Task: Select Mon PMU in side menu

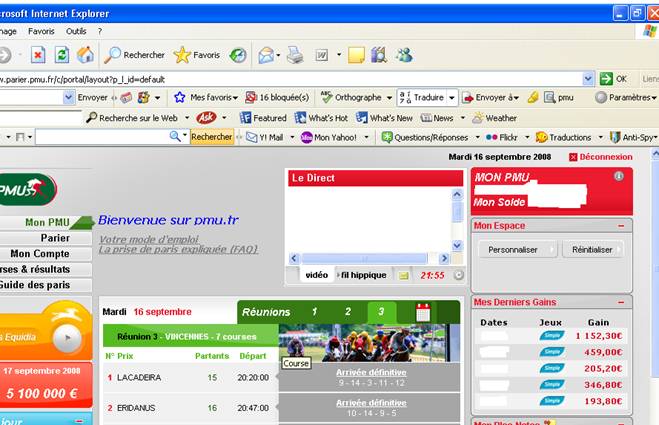Action: (45, 222)
